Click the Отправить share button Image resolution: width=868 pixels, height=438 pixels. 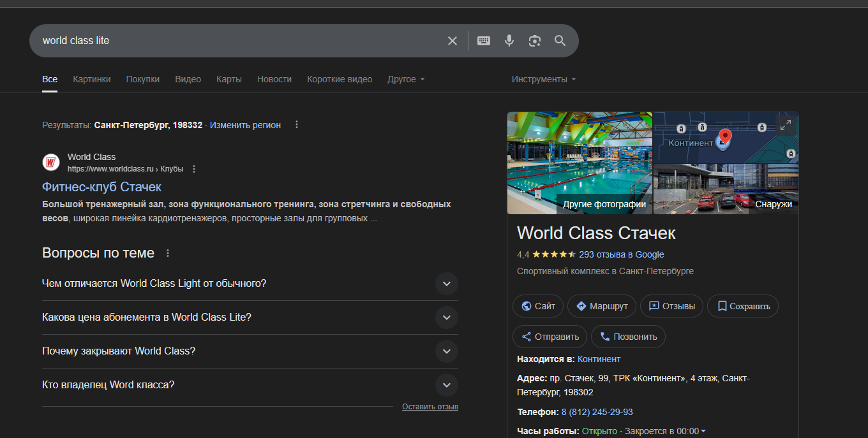(x=550, y=337)
